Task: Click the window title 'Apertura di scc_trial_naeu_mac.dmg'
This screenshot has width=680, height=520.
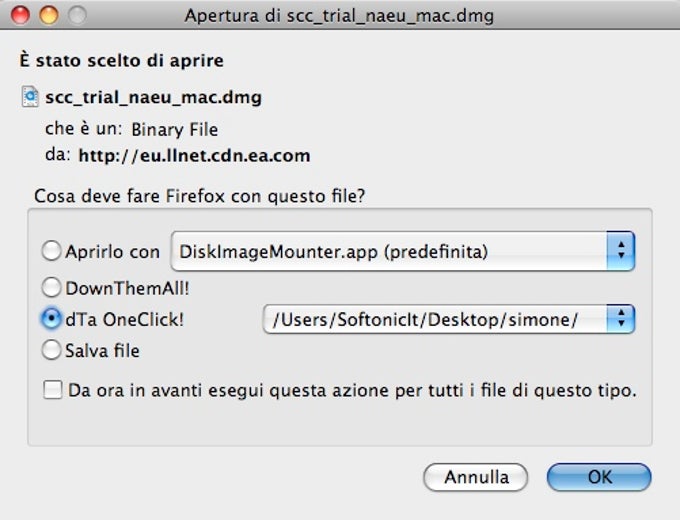Action: click(340, 16)
